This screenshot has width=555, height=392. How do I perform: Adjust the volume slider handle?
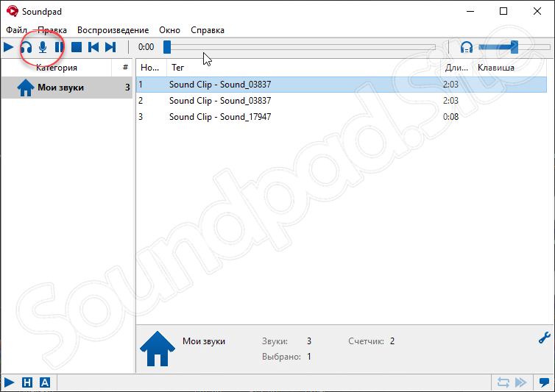(515, 47)
